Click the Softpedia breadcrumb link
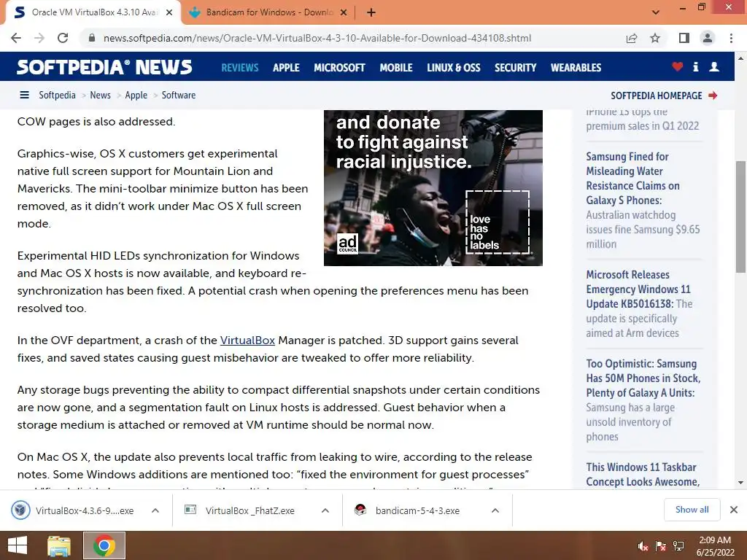 point(57,96)
